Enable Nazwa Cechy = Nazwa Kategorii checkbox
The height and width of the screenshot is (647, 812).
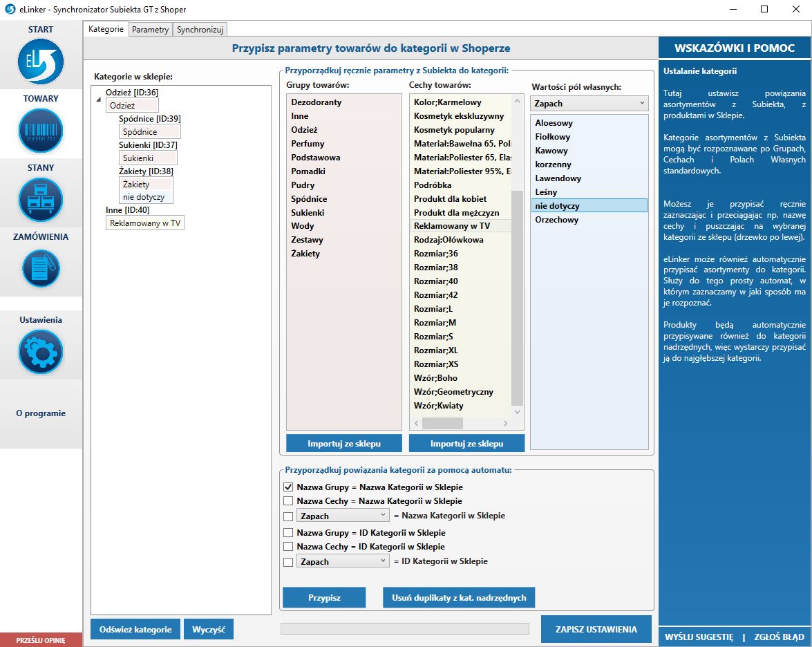tap(288, 501)
